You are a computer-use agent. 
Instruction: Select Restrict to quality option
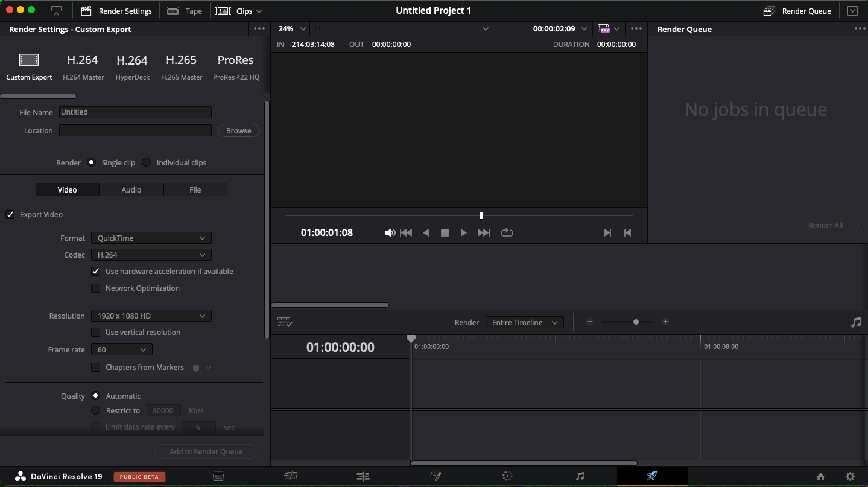pos(95,410)
